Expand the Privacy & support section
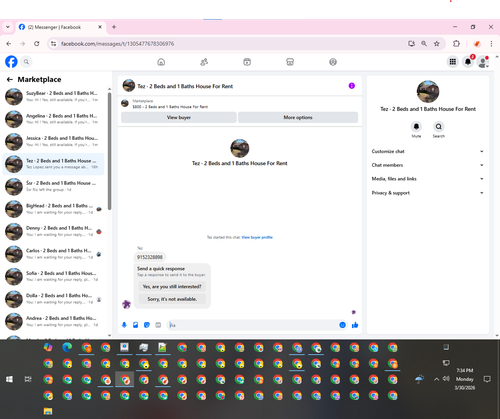The width and height of the screenshot is (500, 419). pos(428,193)
